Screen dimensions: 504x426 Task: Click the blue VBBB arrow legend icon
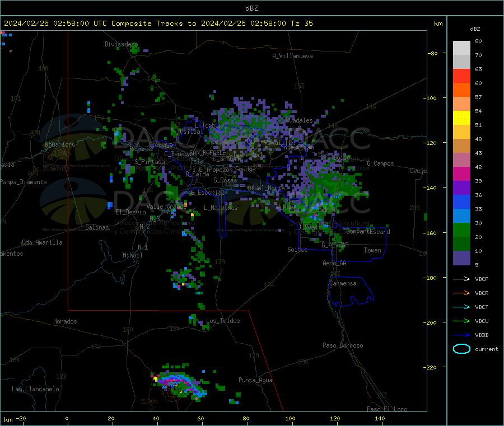click(x=461, y=335)
